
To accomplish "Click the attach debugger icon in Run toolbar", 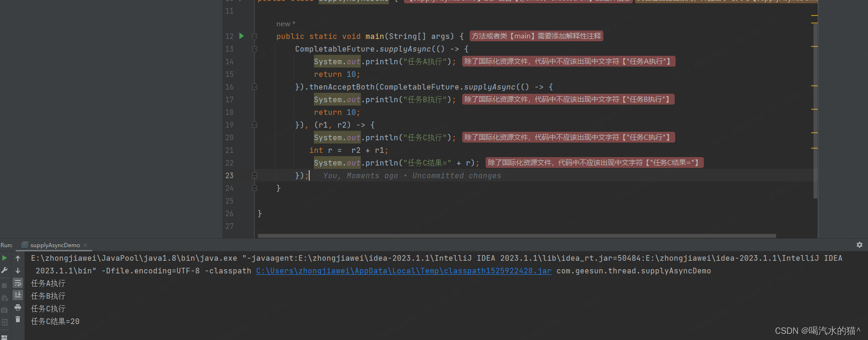I will coord(5,298).
